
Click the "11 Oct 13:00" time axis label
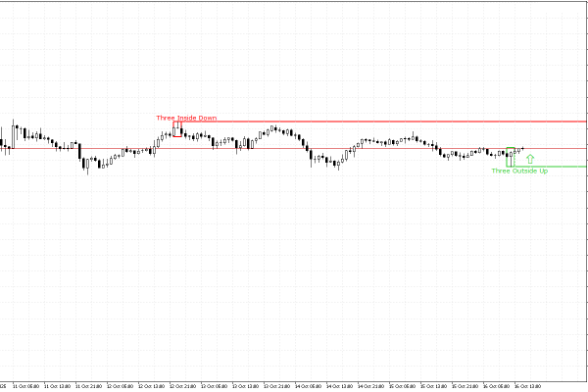click(x=60, y=385)
